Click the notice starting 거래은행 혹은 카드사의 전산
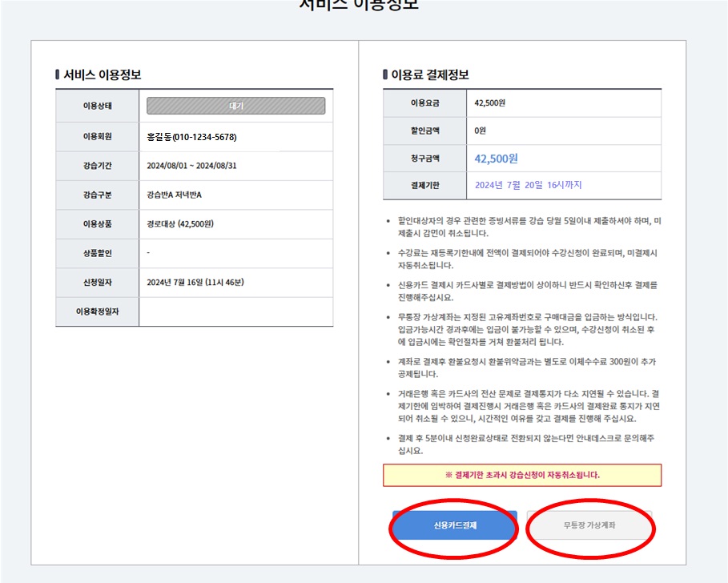This screenshot has width=728, height=583. pyautogui.click(x=529, y=406)
